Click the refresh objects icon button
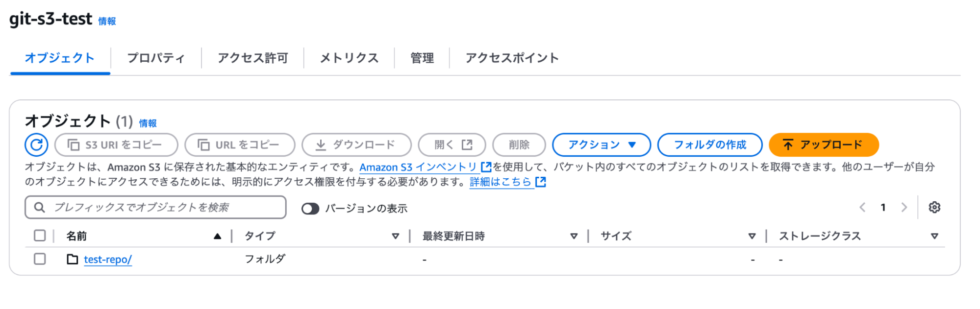The height and width of the screenshot is (309, 980). point(36,145)
